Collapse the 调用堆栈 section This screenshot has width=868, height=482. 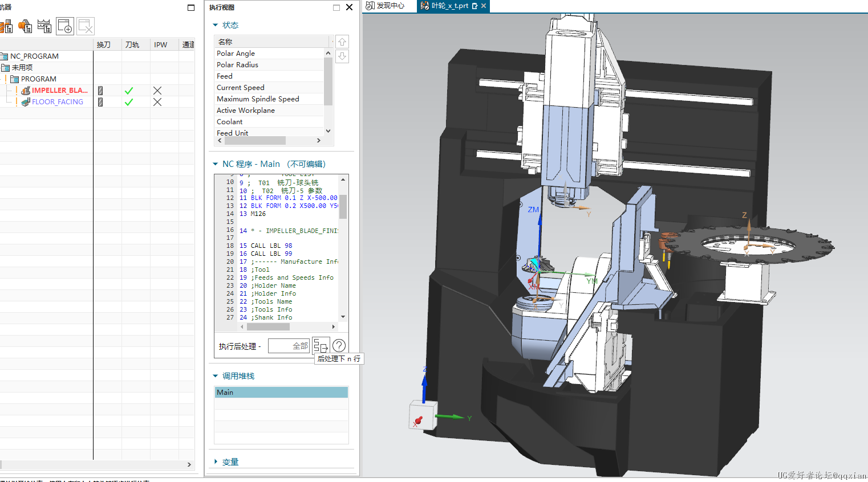click(x=216, y=376)
